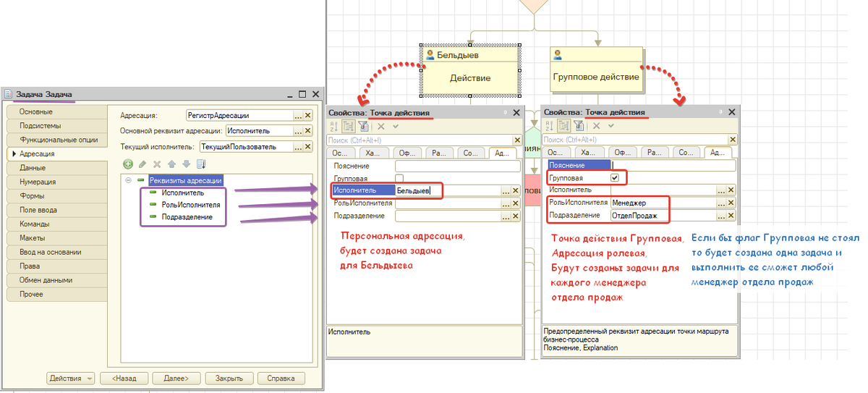
Task: Click categories view icon in left Свойства panel
Action: pos(349,125)
